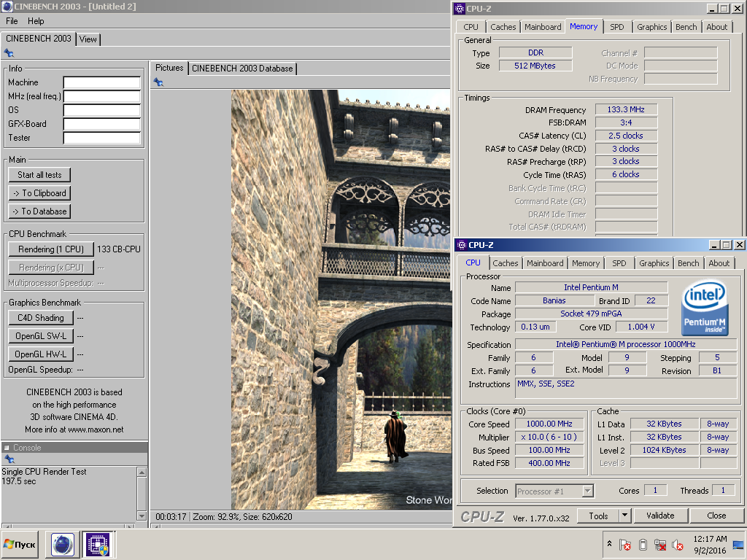This screenshot has height=560, width=747.
Task: Click the CPU-Z icon in CPU window title
Action: point(461,245)
